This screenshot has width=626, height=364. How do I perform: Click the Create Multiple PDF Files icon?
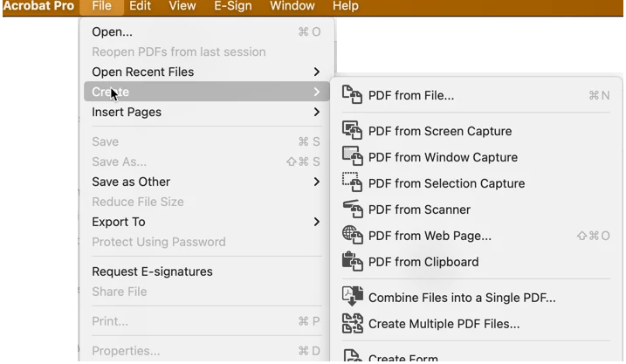point(352,323)
